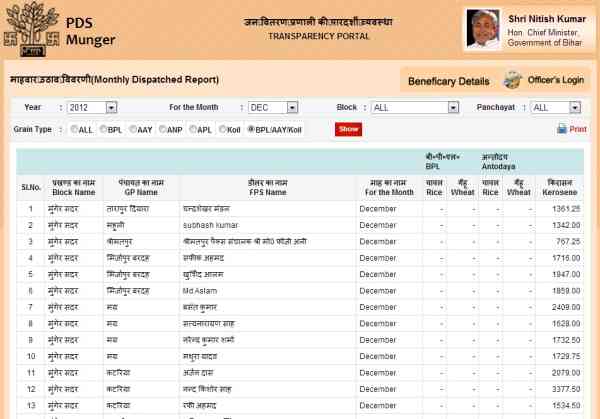This screenshot has width=600, height=419.
Task: Open the Year dropdown
Action: click(x=91, y=107)
